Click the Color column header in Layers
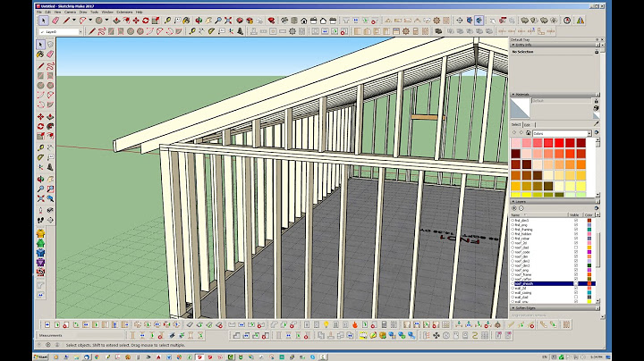 coord(589,214)
